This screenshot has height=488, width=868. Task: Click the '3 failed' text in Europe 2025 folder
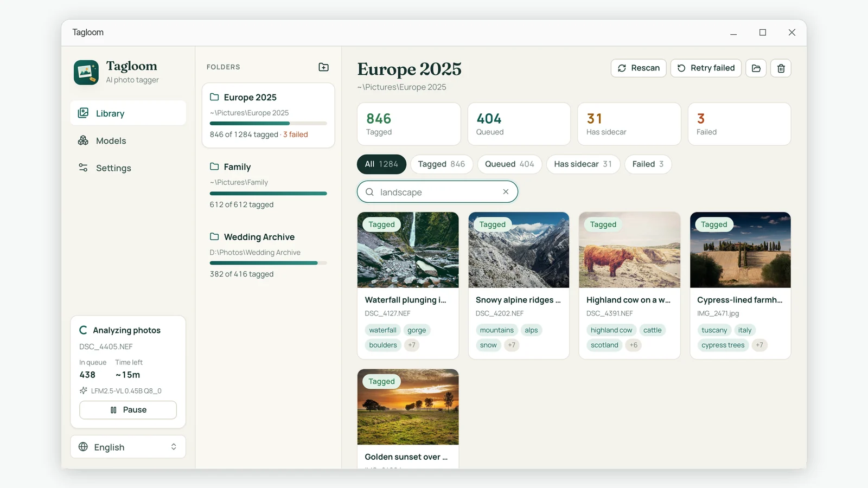coord(296,134)
